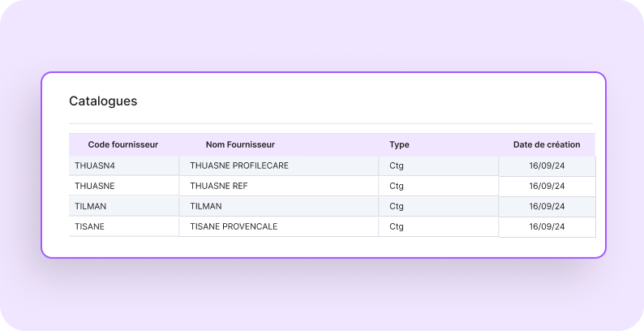Click the Nom Fournisseur column header
Image resolution: width=644 pixels, height=331 pixels.
[x=240, y=144]
